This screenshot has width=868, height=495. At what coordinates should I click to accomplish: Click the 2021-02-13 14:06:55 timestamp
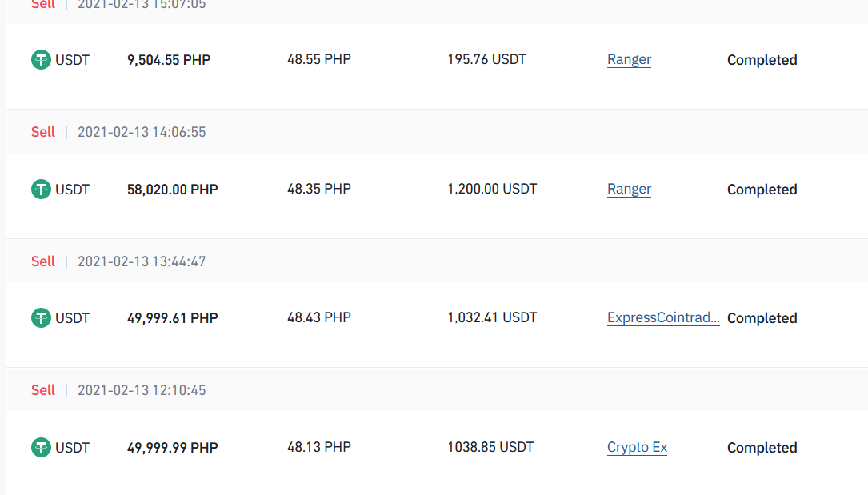[142, 132]
